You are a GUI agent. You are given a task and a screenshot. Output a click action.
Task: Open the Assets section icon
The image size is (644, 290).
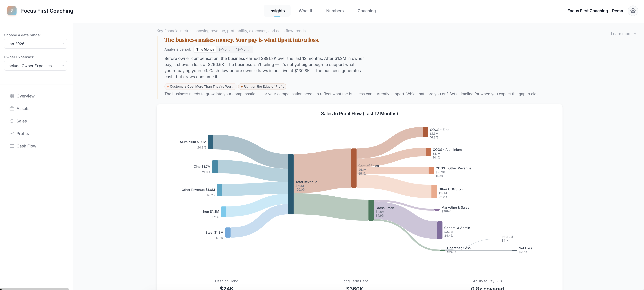12,108
